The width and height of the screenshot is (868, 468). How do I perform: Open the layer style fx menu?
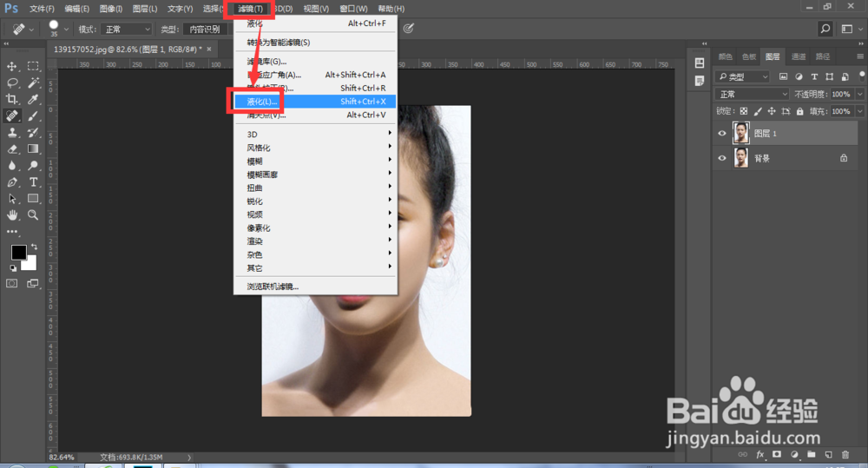760,455
